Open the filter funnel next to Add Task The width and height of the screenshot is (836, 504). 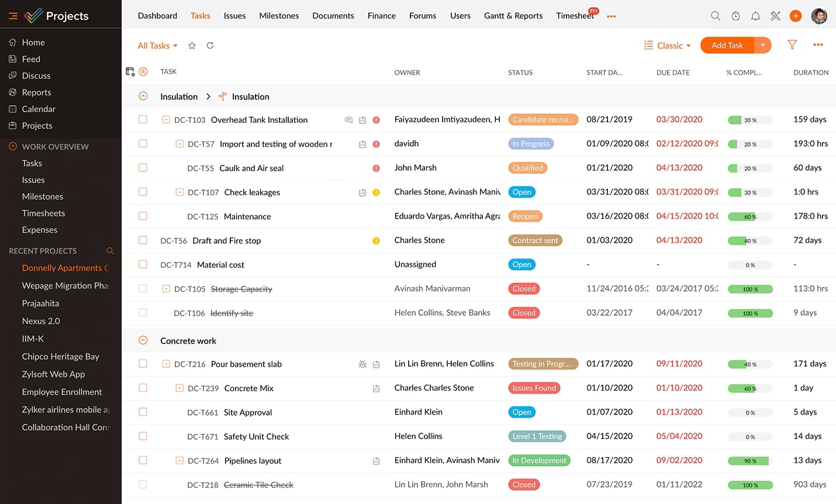(x=792, y=45)
